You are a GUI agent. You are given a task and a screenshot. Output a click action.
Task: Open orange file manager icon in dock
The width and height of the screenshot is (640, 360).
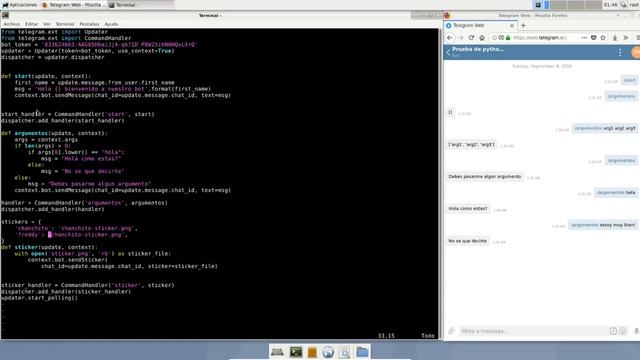(312, 352)
